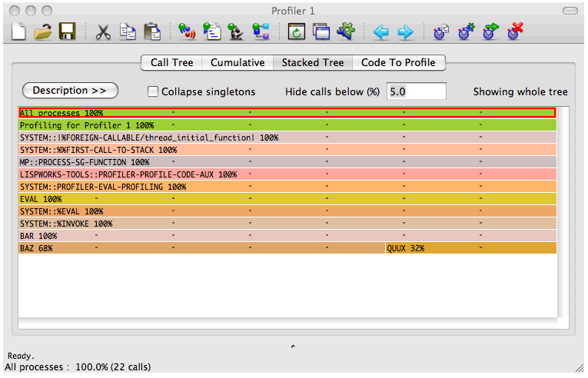Click the horizontal scrollbar below the tree
Screen dimensions: 588x378
point(288,323)
